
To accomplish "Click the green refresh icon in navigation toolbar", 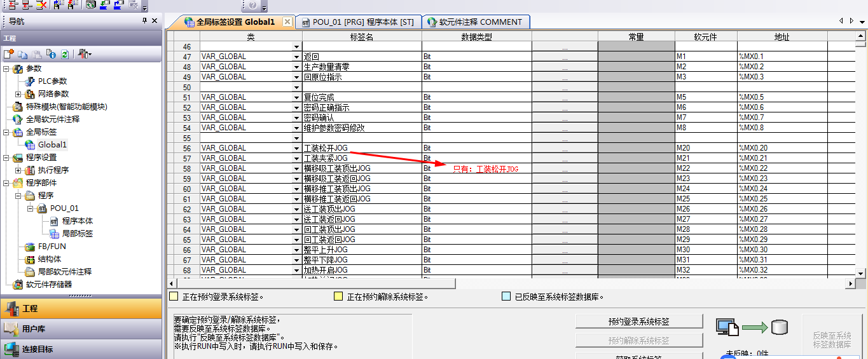I will pyautogui.click(x=64, y=55).
